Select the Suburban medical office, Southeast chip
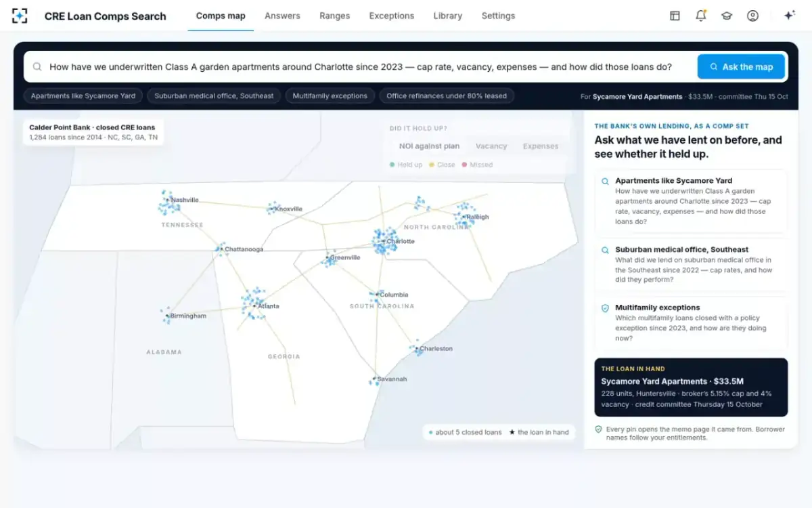The image size is (812, 508). point(214,96)
